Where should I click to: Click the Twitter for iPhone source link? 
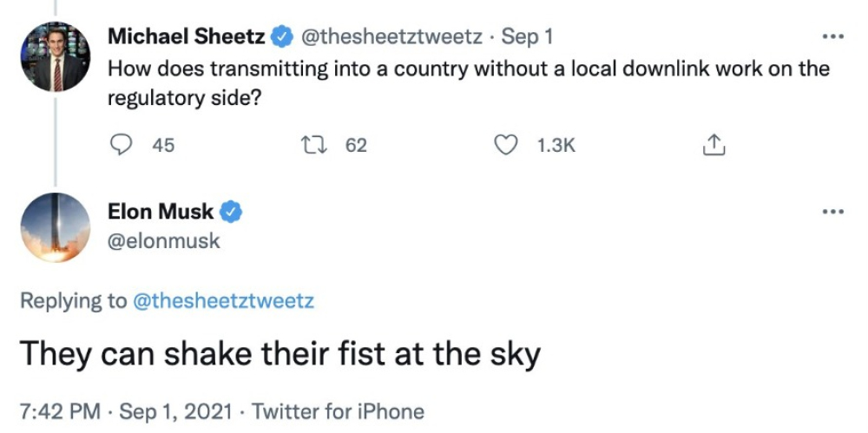(339, 411)
